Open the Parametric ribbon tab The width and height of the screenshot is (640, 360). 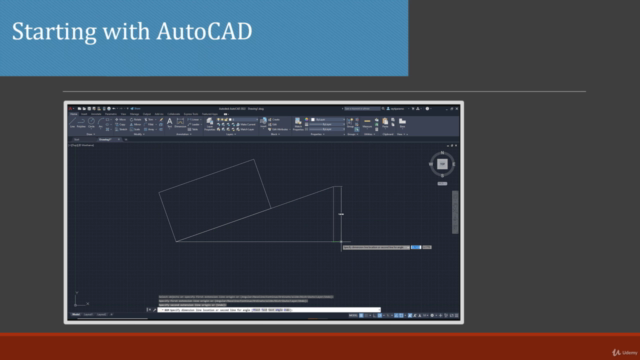tap(111, 114)
